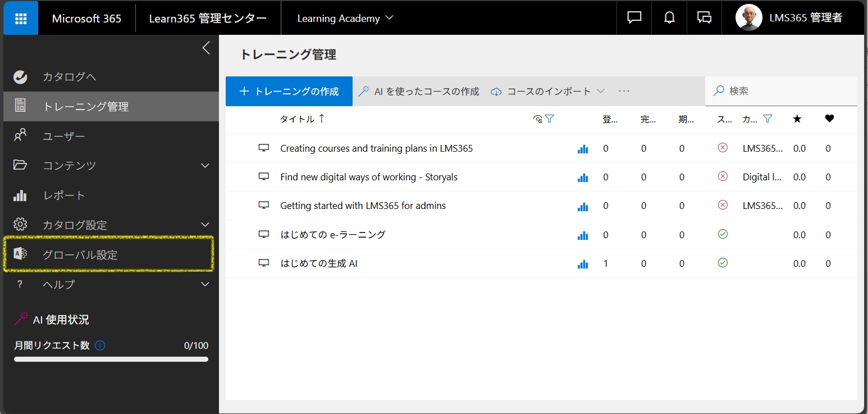Viewport: 868px width, 414px height.
Task: Open the visibility column filter icon
Action: click(550, 119)
